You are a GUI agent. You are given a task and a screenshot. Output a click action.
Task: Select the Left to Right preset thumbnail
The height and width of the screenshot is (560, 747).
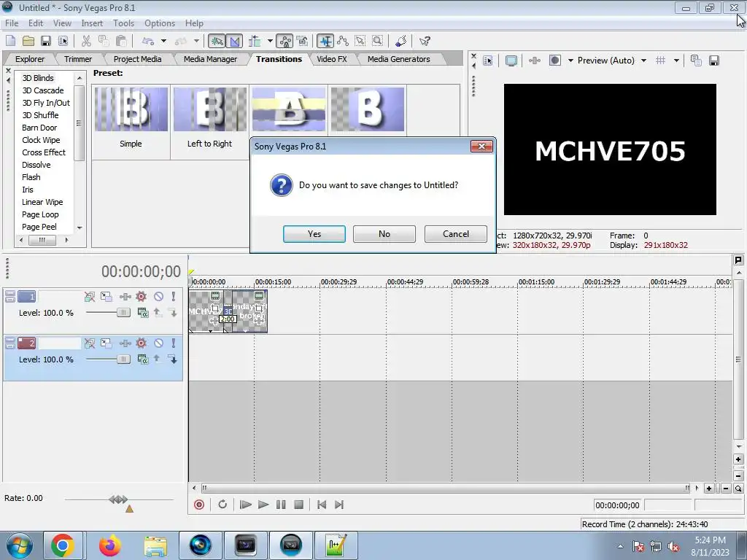point(209,109)
